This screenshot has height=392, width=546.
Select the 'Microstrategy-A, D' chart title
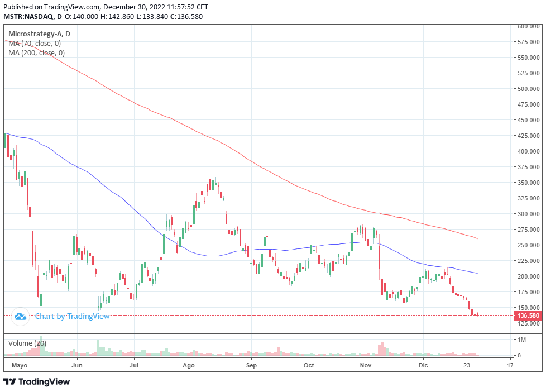pos(39,34)
